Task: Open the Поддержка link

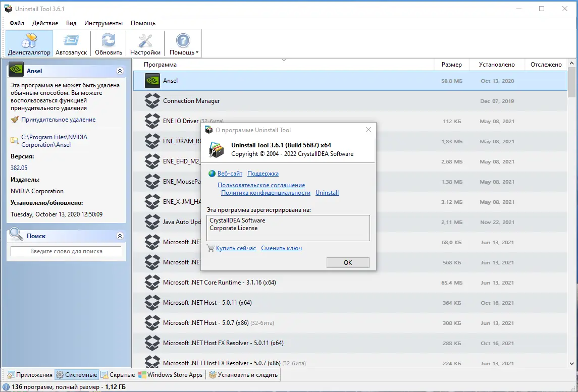Action: (x=263, y=174)
